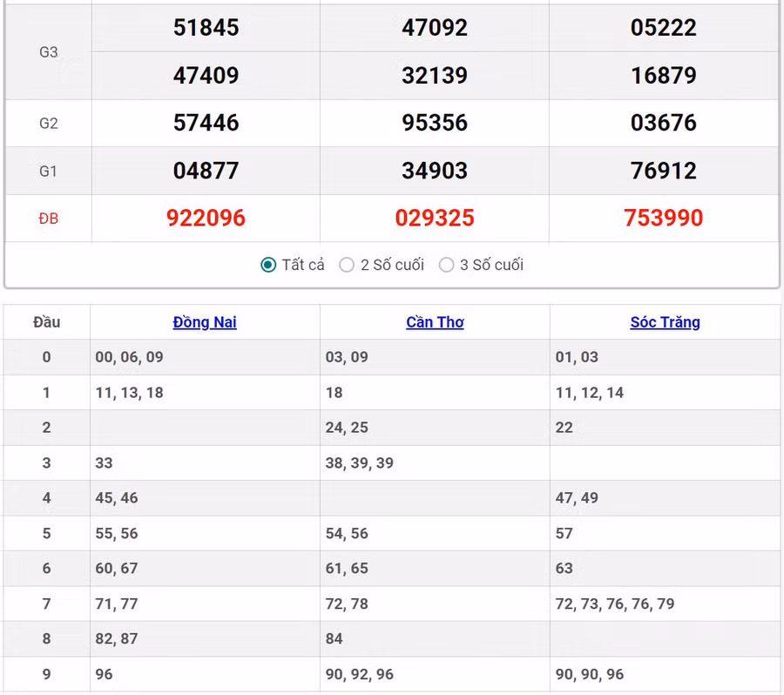Select the special prize number 753990
This screenshot has height=695, width=784.
tap(664, 218)
